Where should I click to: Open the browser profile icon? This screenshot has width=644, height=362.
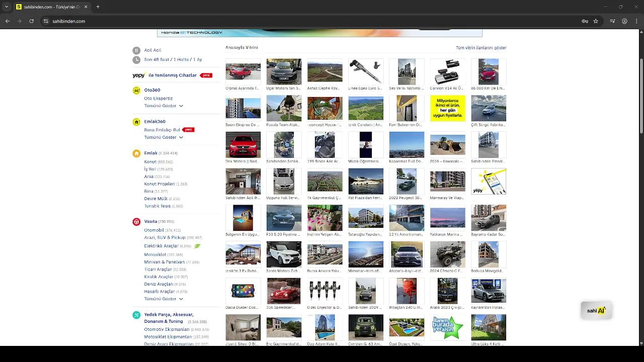click(x=624, y=21)
